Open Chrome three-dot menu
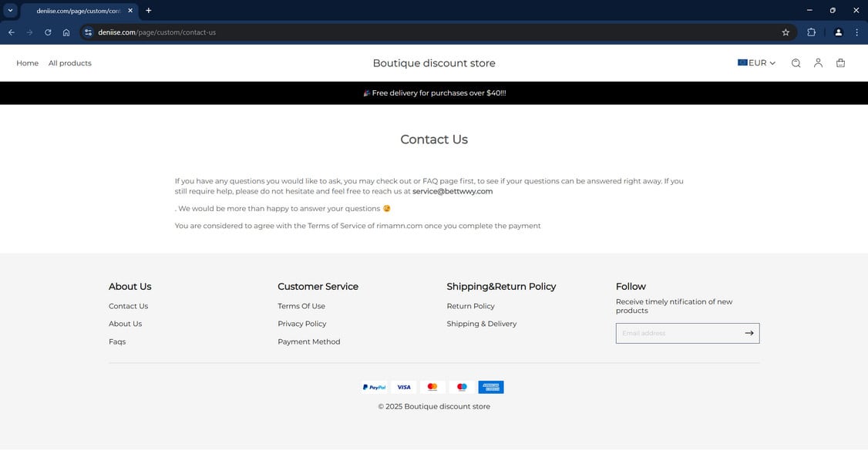This screenshot has height=464, width=868. (856, 32)
